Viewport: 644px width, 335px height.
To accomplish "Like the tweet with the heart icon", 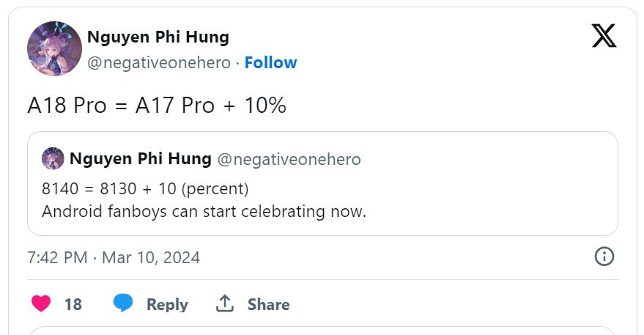I will coord(41,303).
